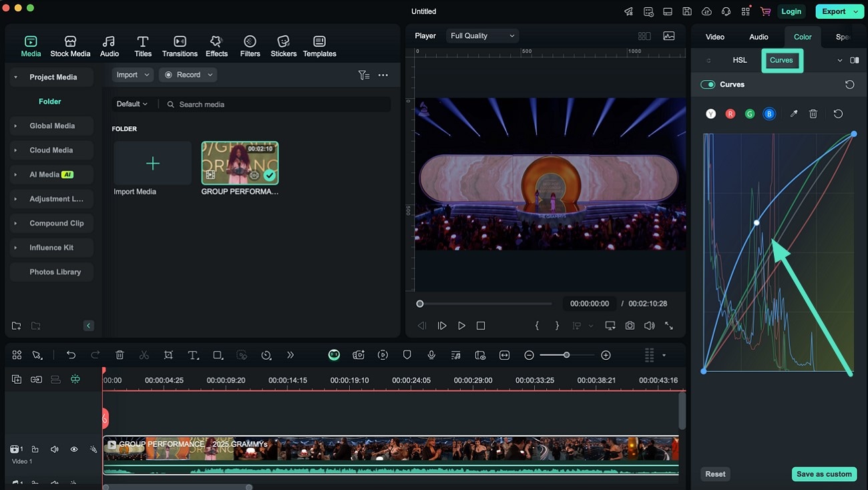Open the Titles library
This screenshot has height=490, width=868.
coord(143,46)
